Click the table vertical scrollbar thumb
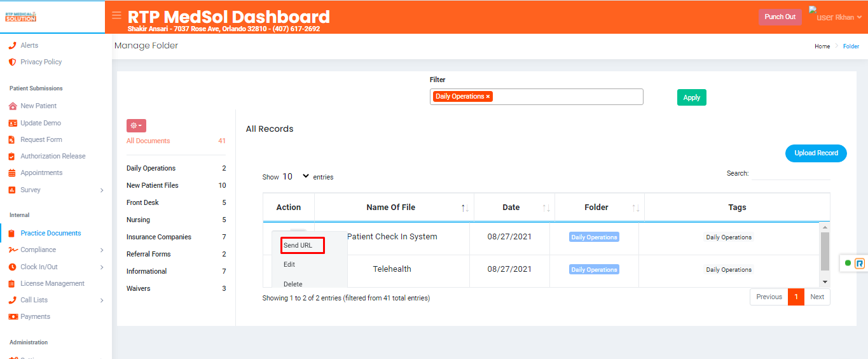The height and width of the screenshot is (359, 868). (825, 251)
